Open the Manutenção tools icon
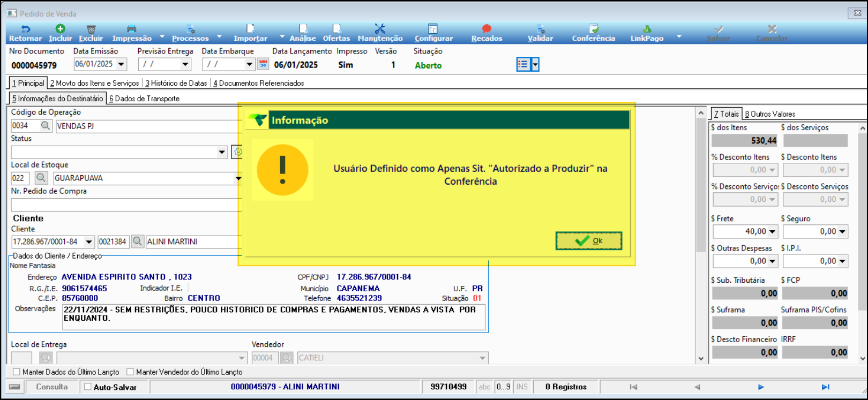The height and width of the screenshot is (400, 868). [380, 29]
